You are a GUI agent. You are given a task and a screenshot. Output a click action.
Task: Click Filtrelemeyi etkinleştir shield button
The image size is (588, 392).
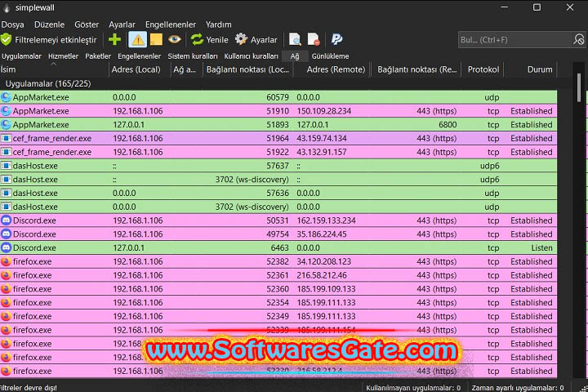[x=49, y=39]
